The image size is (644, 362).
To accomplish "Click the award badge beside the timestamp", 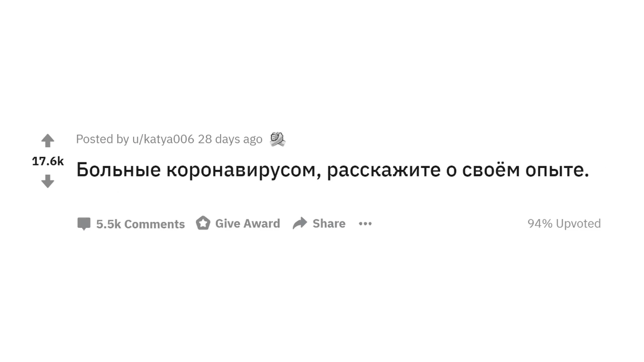I will coord(277,139).
